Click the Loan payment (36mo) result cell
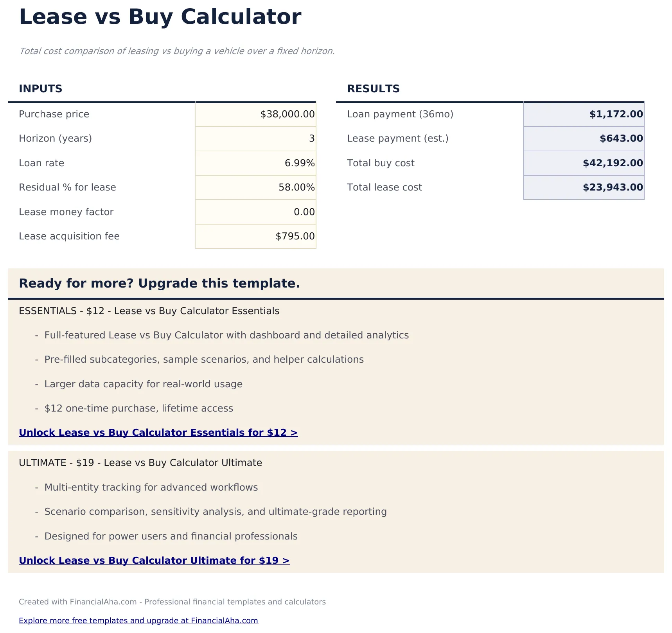 (x=583, y=114)
